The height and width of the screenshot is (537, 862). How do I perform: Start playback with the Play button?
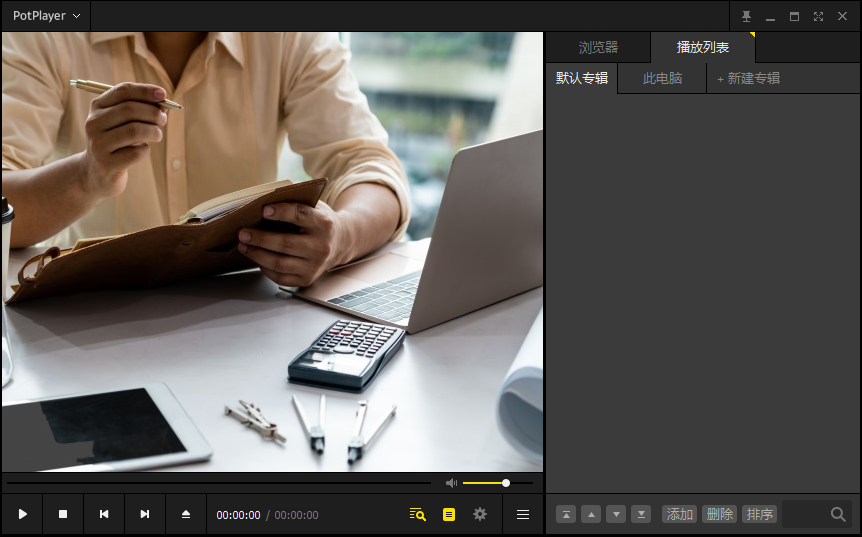(x=23, y=514)
